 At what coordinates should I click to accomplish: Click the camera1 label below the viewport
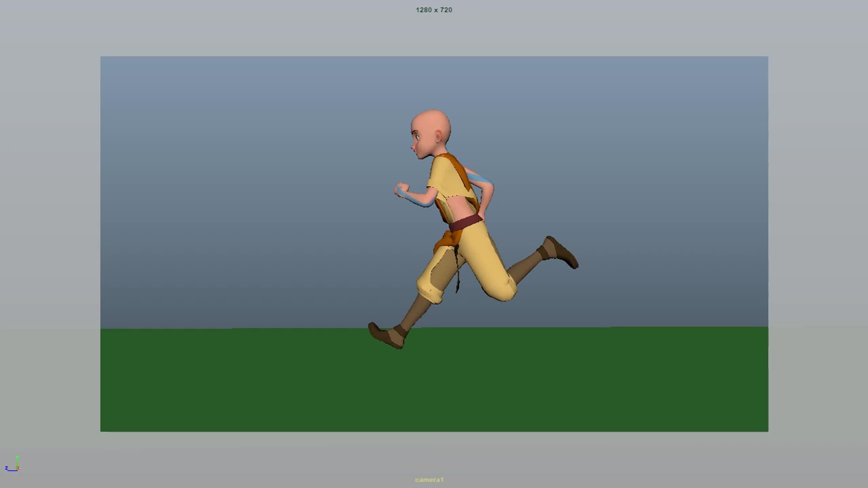(429, 480)
